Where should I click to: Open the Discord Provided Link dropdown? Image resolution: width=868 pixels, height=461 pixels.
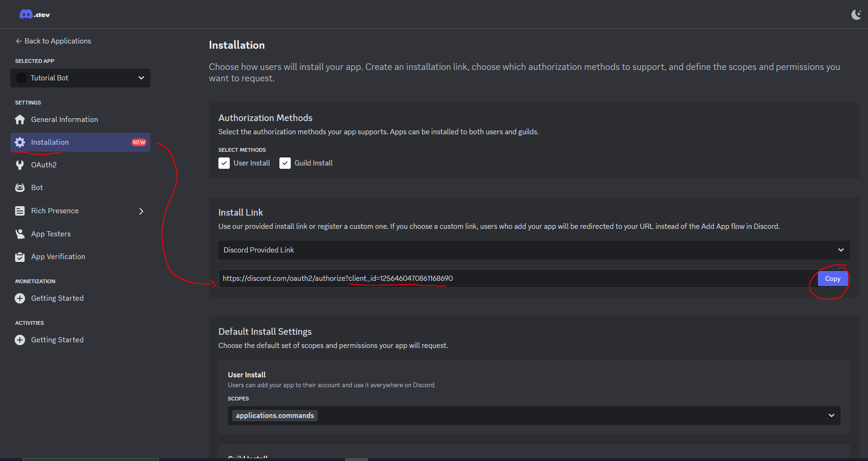pos(534,250)
